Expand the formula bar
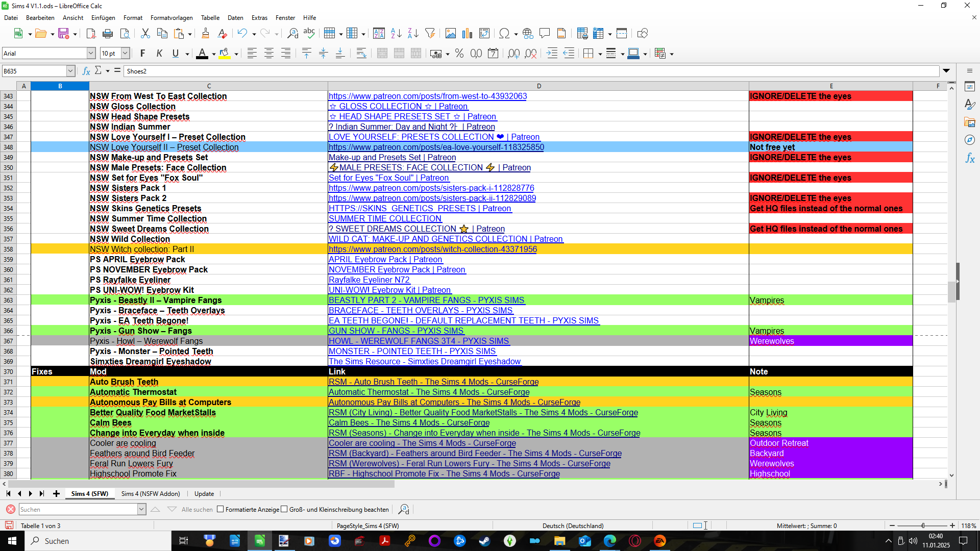 946,71
